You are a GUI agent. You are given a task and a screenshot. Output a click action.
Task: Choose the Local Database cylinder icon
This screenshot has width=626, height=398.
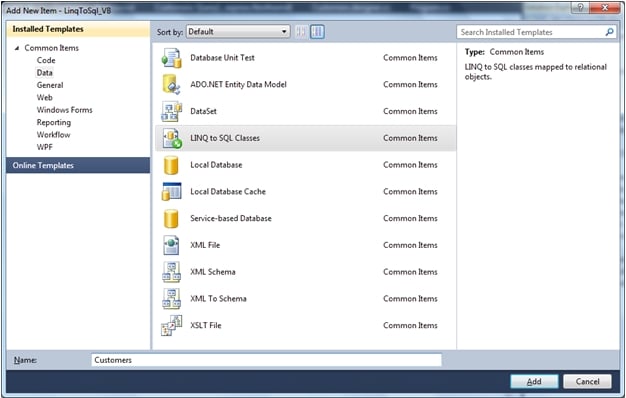[x=171, y=165]
